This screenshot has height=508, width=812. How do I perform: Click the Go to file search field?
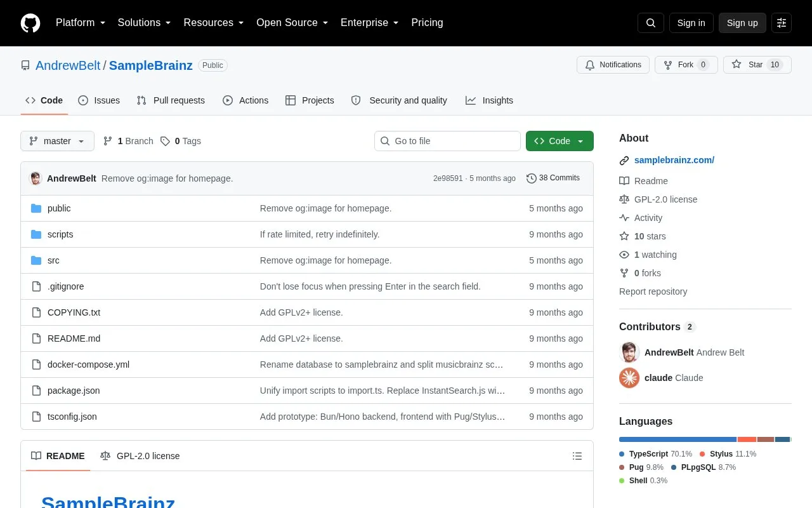click(447, 141)
